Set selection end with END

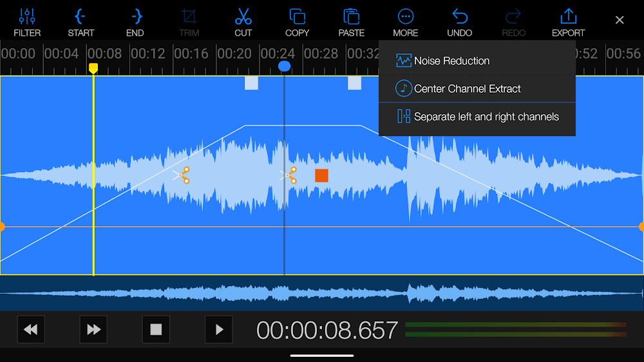point(135,22)
